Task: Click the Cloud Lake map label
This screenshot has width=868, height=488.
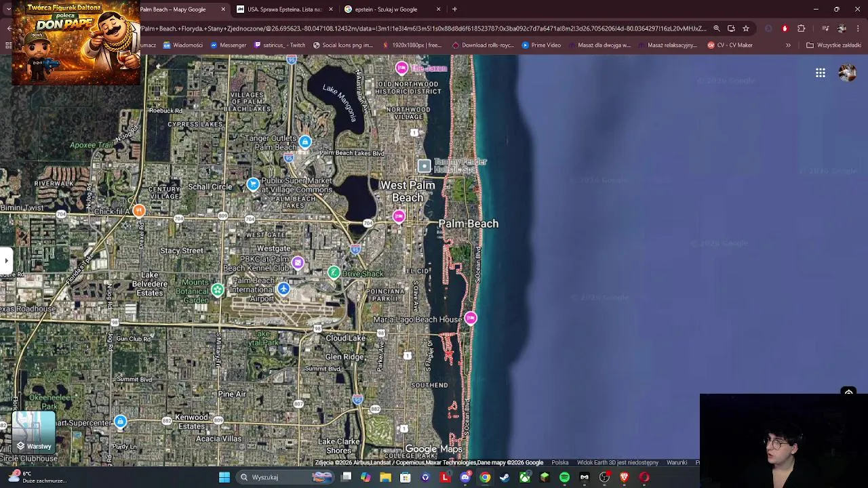Action: [x=346, y=338]
